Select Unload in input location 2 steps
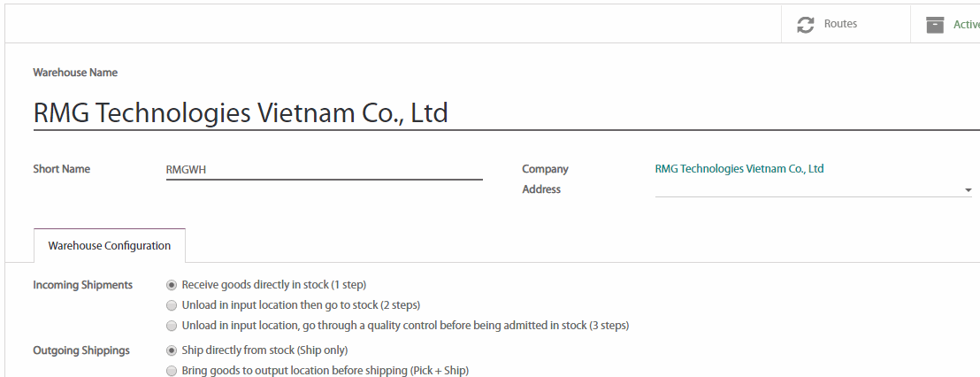Screen dimensions: 980x377 tap(172, 305)
